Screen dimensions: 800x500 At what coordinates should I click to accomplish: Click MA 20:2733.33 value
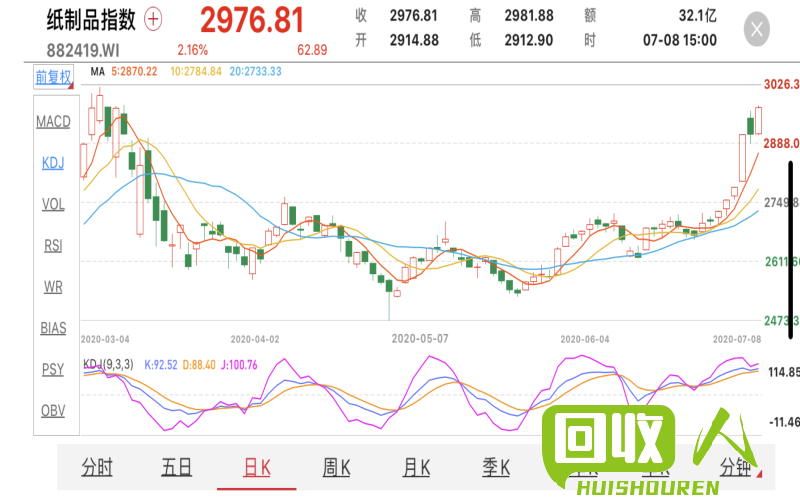[x=256, y=71]
